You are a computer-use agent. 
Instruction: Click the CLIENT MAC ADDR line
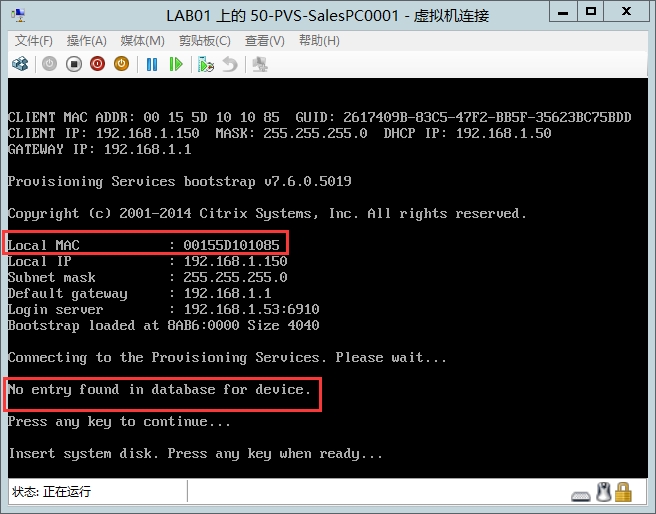click(320, 117)
